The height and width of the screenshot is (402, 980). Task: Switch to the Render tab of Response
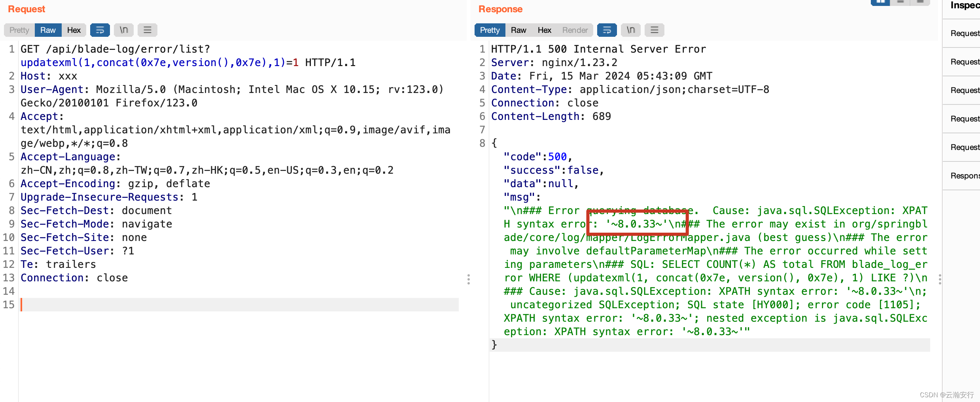point(575,30)
